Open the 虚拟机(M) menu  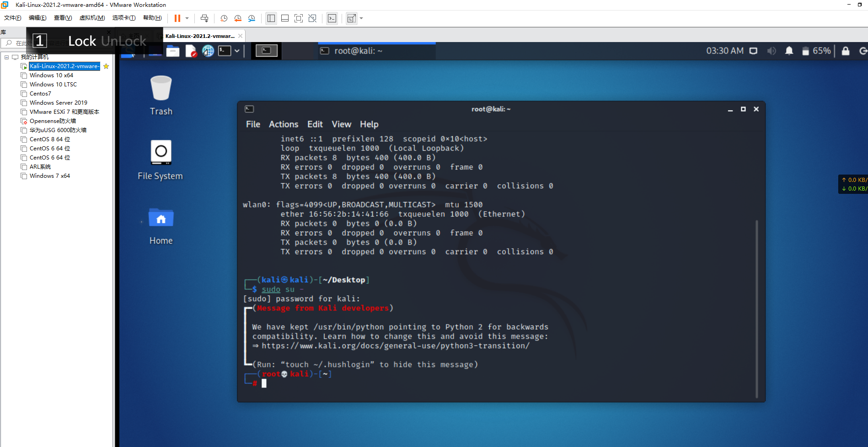pos(92,18)
